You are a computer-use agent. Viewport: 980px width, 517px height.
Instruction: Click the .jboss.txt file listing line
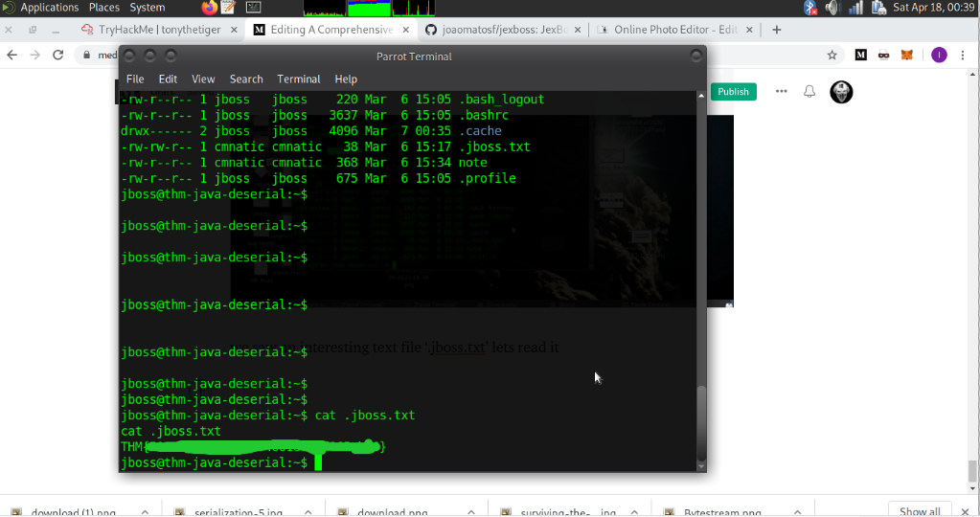pos(325,146)
